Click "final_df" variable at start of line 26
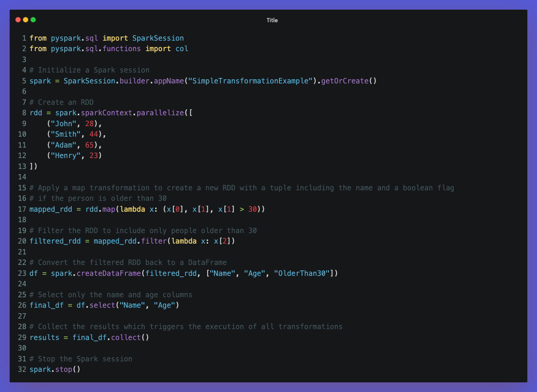The image size is (537, 392). (47, 305)
